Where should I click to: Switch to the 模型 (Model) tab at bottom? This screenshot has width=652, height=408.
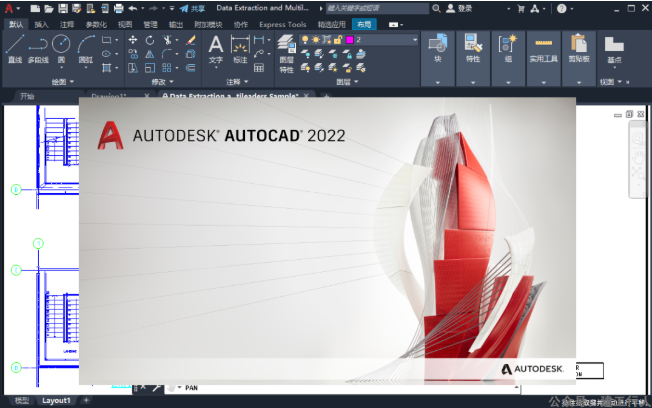tap(22, 401)
